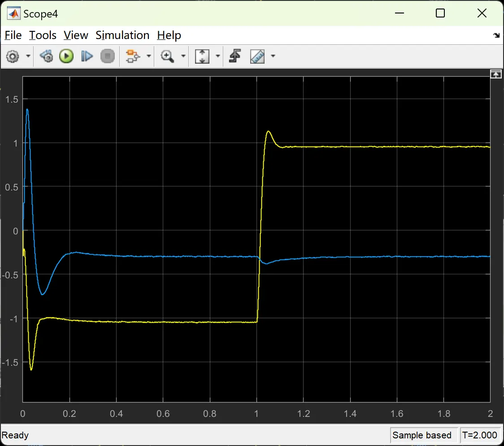Image resolution: width=504 pixels, height=446 pixels.
Task: Maximize the Scope4 window
Action: tap(440, 13)
